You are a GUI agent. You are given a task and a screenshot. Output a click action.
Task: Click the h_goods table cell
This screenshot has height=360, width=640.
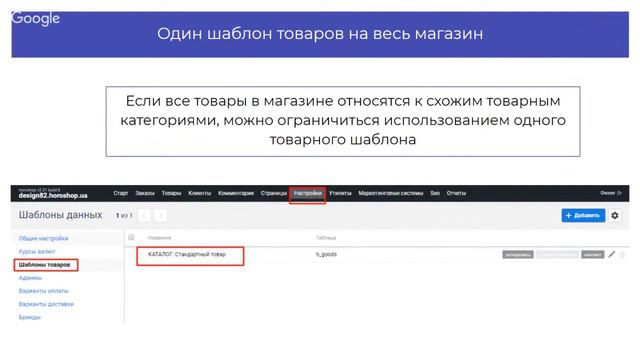(326, 254)
